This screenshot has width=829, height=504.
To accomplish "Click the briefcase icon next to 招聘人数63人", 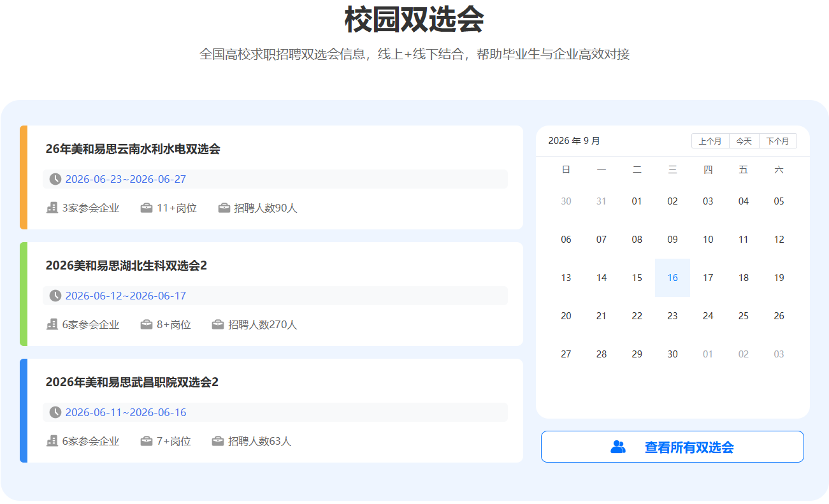I will tap(218, 441).
